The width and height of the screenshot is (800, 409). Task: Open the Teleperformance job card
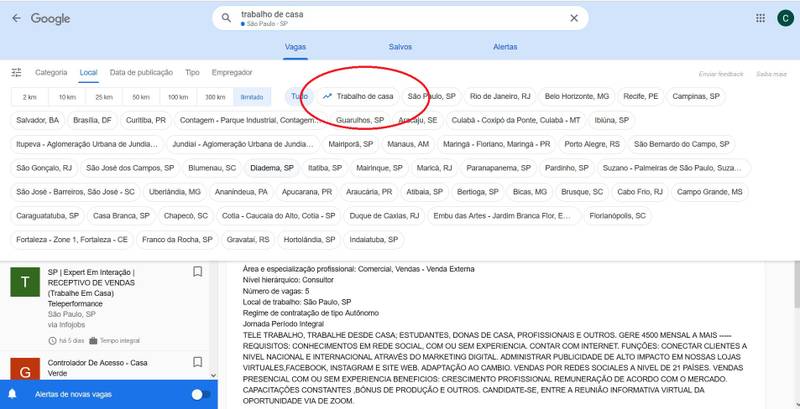(x=109, y=305)
